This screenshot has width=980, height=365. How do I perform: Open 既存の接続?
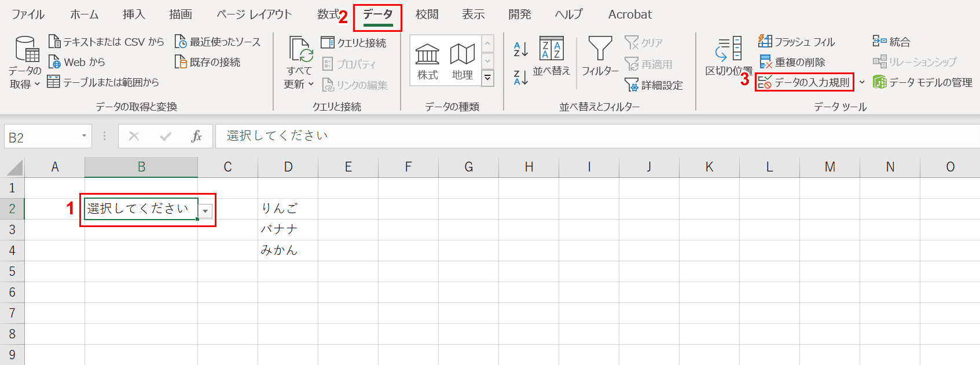pos(207,62)
